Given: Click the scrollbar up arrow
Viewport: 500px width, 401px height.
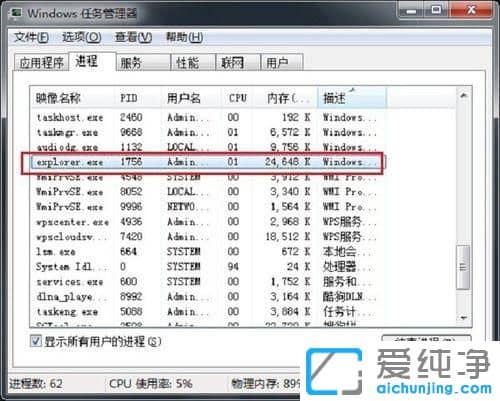Looking at the screenshot, I should 463,96.
